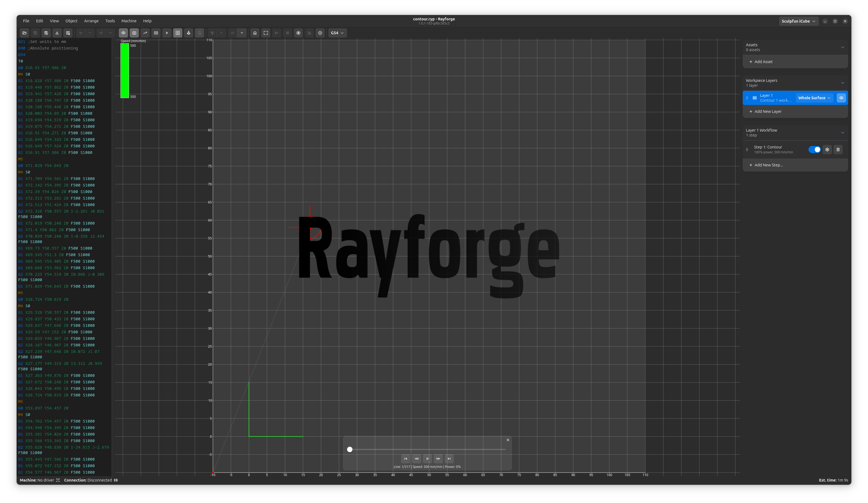Collapse the Workpiece Layers panel
This screenshot has width=868, height=503.
(x=843, y=83)
